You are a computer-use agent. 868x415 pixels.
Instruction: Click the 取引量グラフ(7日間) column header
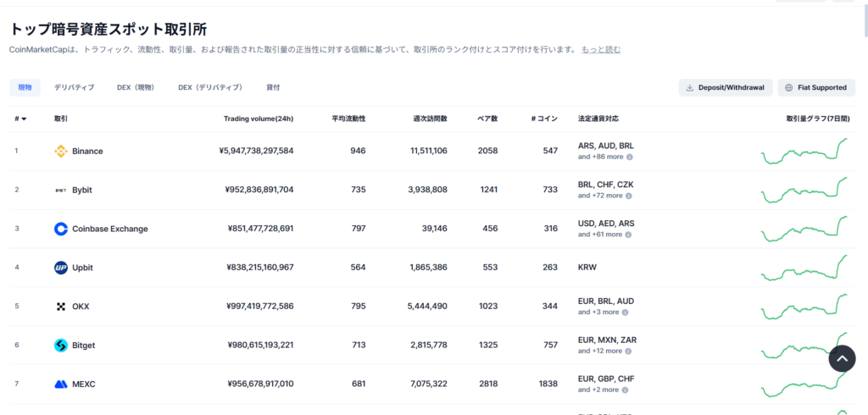(818, 119)
